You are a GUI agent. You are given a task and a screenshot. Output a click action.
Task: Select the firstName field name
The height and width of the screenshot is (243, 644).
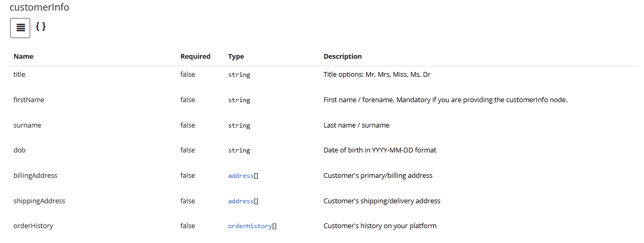point(29,100)
